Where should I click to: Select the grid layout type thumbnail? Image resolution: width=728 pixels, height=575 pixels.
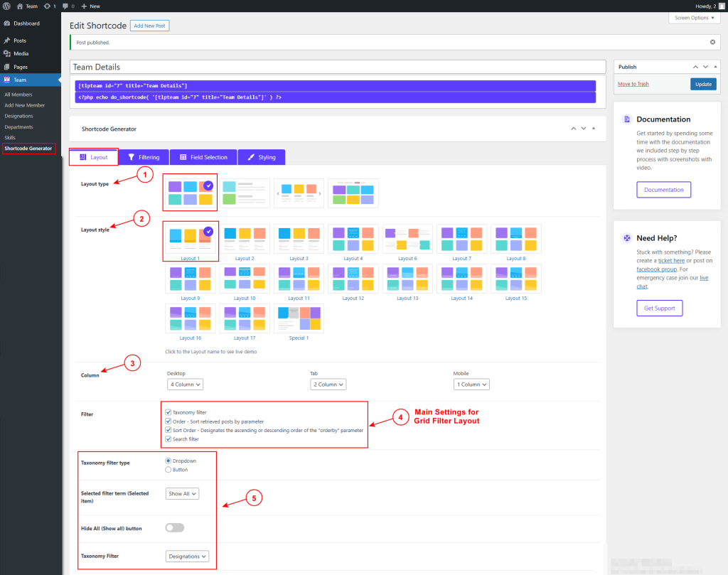pos(190,193)
